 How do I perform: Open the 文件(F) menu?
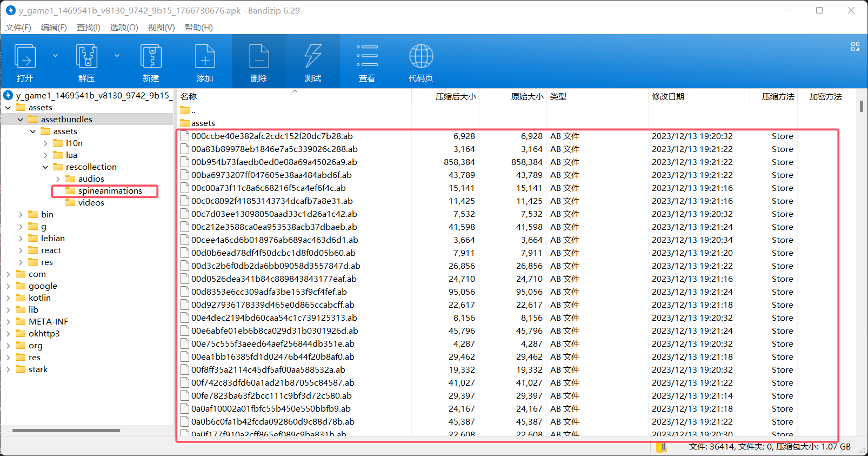pyautogui.click(x=18, y=27)
